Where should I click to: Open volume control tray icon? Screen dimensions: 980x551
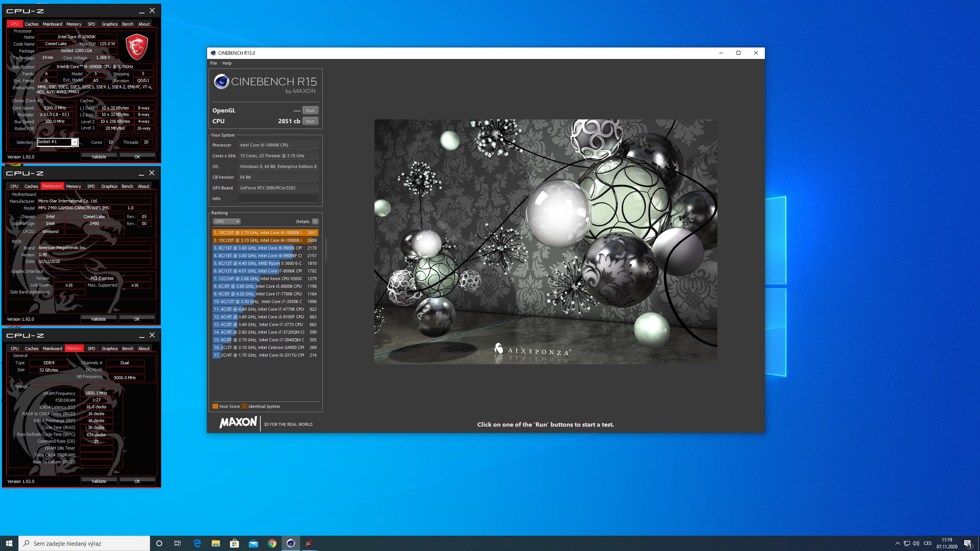[916, 543]
